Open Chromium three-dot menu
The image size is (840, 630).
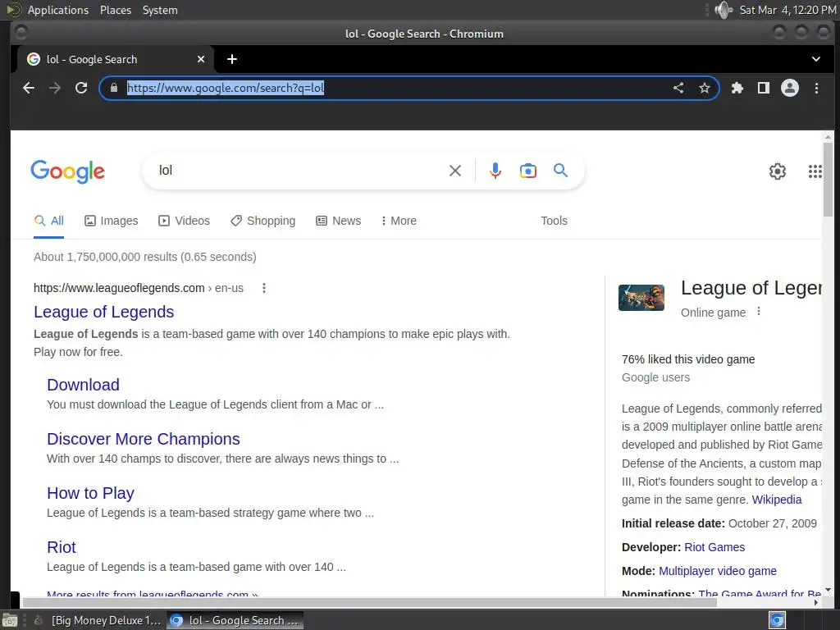[x=816, y=88]
